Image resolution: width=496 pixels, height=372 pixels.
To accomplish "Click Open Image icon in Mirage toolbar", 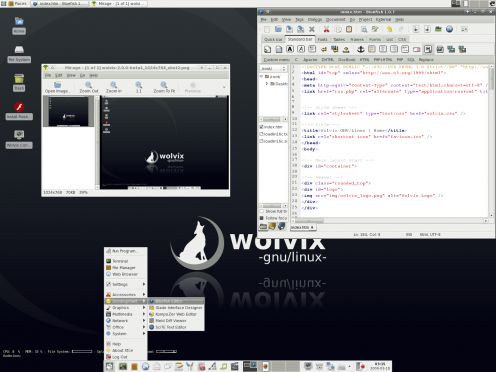I will tap(57, 87).
